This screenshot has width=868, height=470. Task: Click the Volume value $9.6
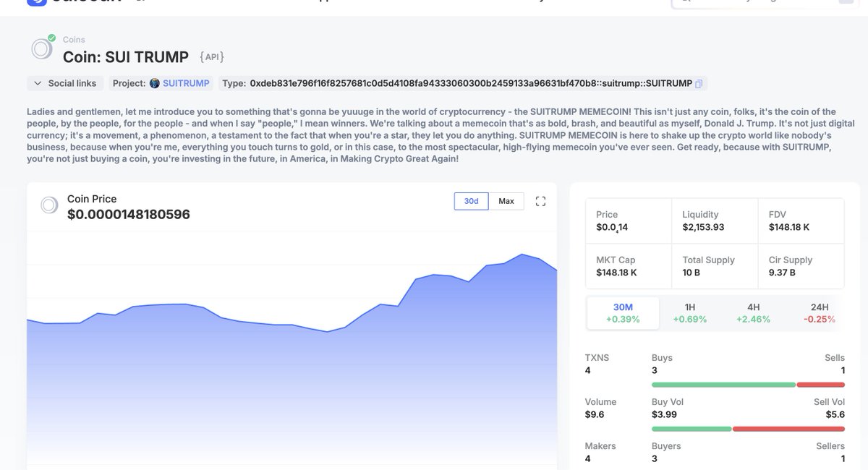click(x=595, y=414)
